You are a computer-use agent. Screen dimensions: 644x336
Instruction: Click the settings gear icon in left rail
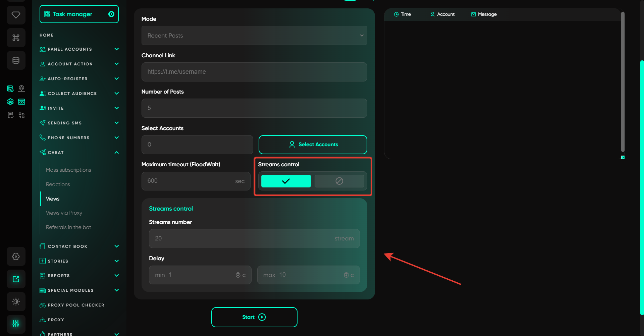16,257
